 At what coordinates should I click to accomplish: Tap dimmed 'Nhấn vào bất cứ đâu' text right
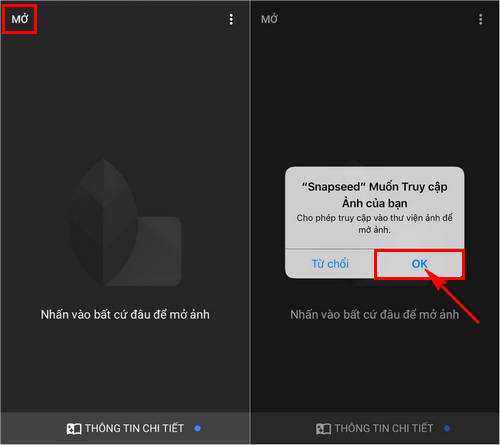[x=374, y=314]
